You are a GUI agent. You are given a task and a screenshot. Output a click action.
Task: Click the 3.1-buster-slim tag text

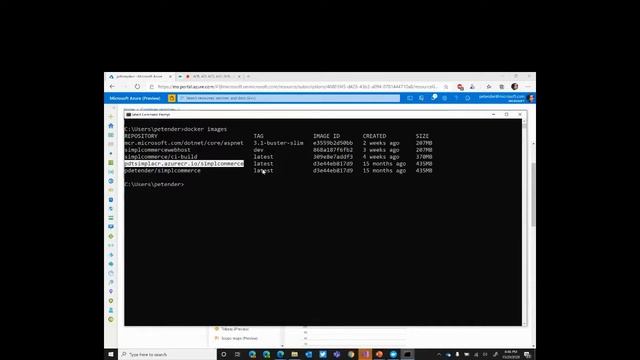pyautogui.click(x=278, y=143)
